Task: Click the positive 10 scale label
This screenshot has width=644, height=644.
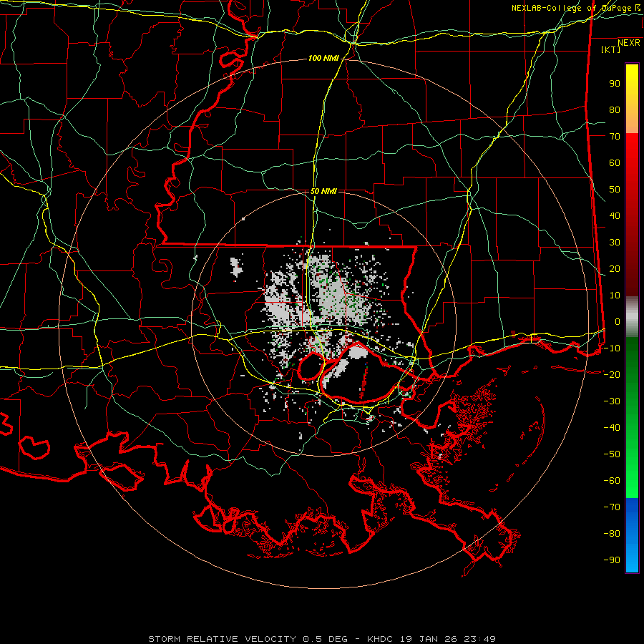Action: click(615, 296)
